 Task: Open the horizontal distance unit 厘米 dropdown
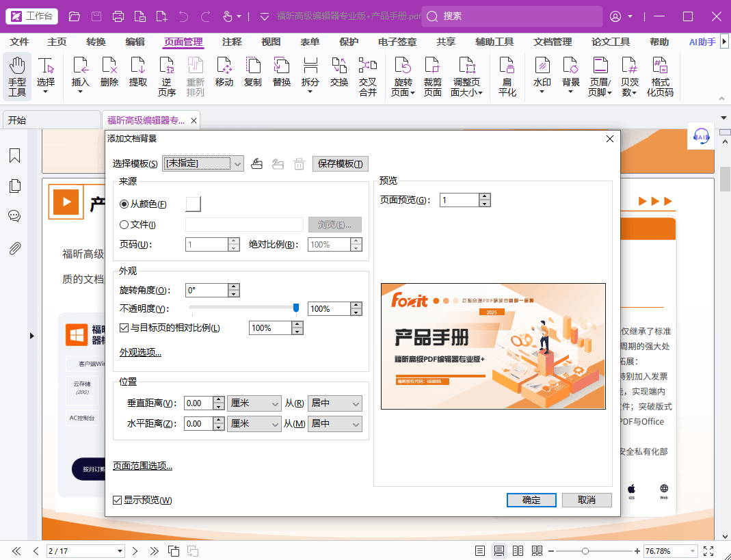[x=254, y=424]
